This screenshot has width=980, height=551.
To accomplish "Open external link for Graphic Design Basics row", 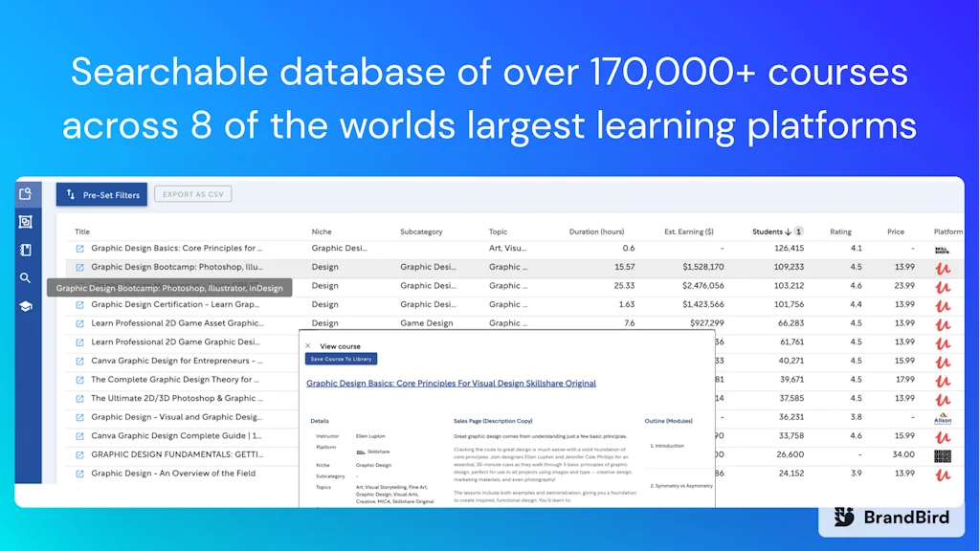I will click(x=79, y=249).
